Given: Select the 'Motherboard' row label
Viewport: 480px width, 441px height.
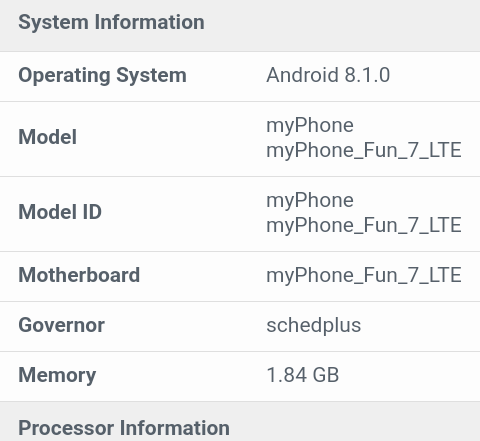Looking at the screenshot, I should tap(79, 275).
